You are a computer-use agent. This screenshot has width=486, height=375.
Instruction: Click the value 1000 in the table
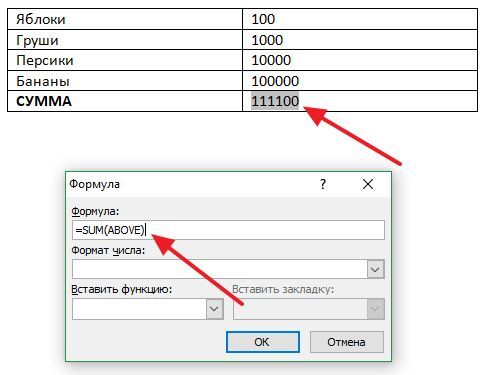click(x=267, y=40)
